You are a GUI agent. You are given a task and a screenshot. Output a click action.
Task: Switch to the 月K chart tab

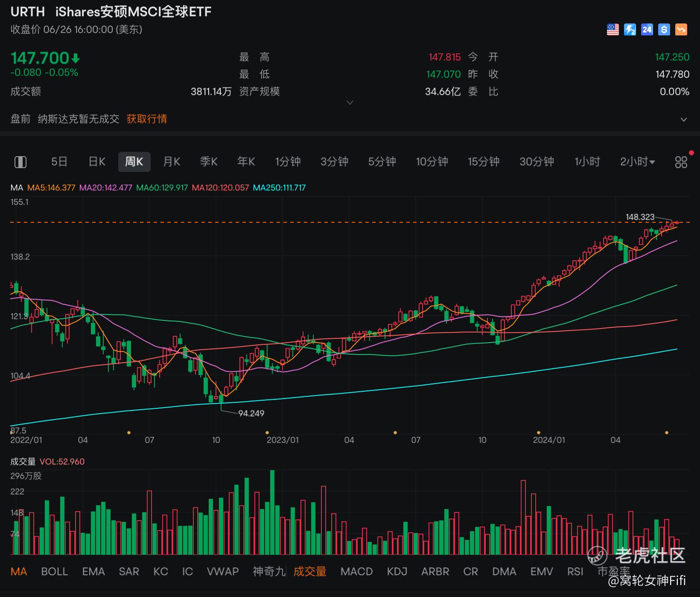[172, 162]
